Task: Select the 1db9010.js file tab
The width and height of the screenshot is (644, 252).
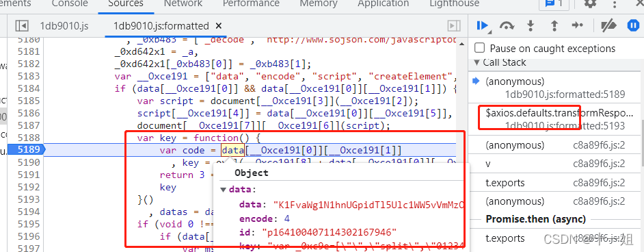Action: (64, 26)
